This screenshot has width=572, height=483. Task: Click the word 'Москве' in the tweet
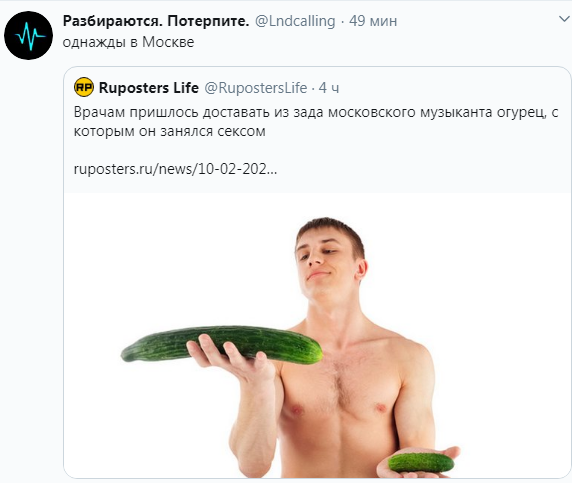point(168,42)
